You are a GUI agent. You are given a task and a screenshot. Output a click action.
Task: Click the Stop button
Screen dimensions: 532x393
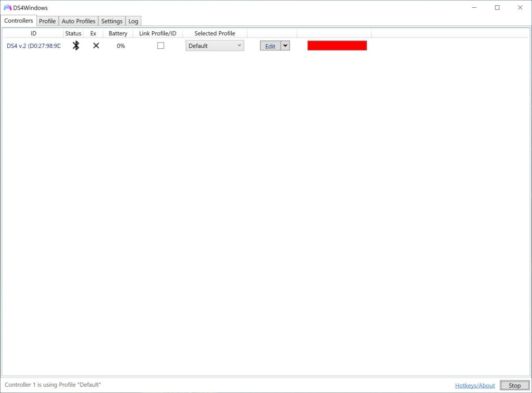click(515, 386)
